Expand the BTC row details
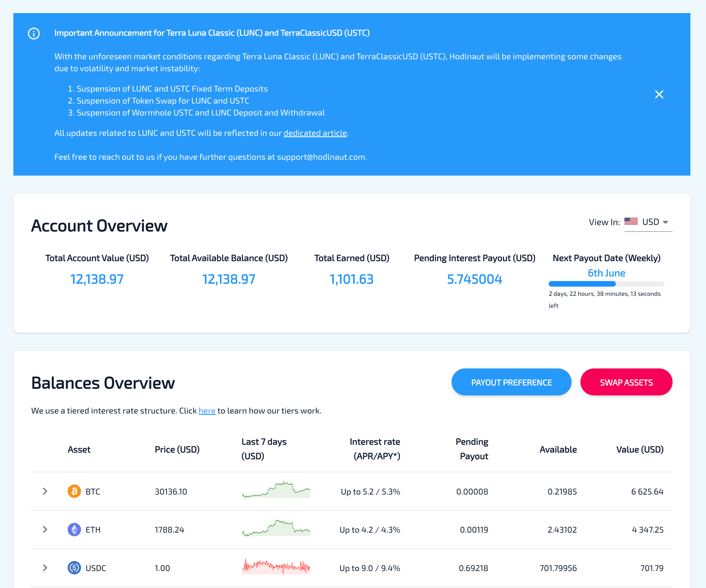The width and height of the screenshot is (706, 588). [x=45, y=491]
